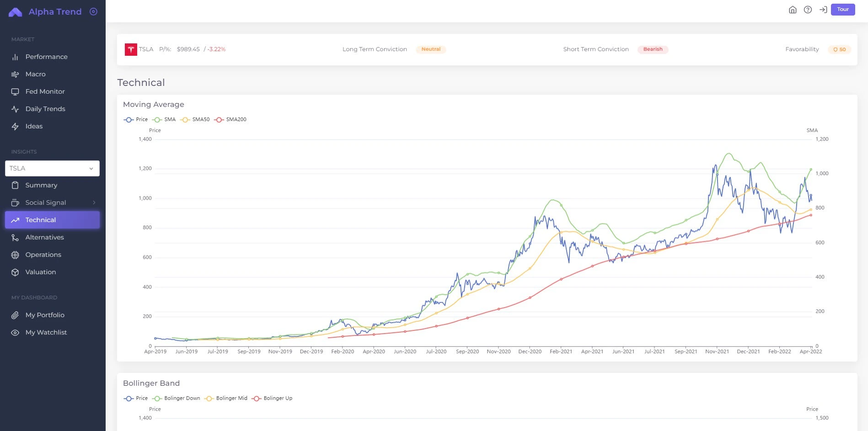Click the sign-in arrow icon
This screenshot has height=431, width=868.
(x=823, y=10)
